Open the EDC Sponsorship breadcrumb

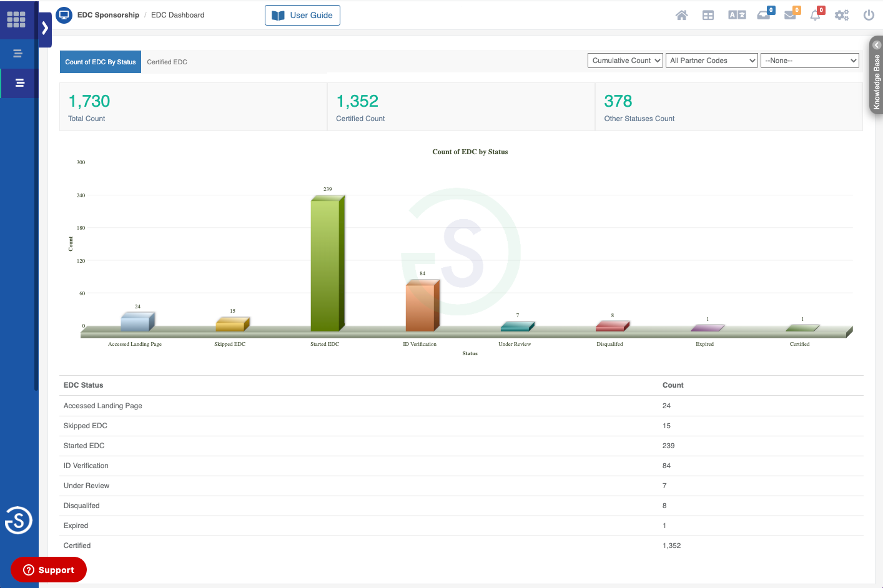108,15
